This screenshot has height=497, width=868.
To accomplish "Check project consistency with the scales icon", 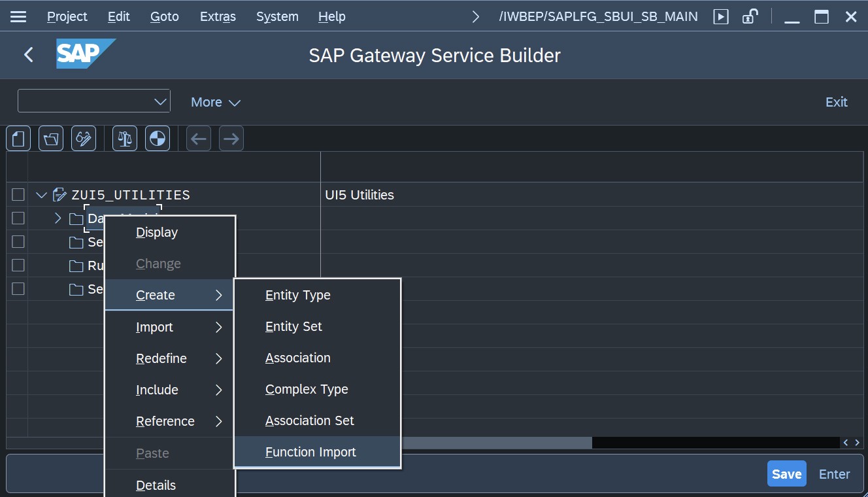I will pyautogui.click(x=124, y=139).
